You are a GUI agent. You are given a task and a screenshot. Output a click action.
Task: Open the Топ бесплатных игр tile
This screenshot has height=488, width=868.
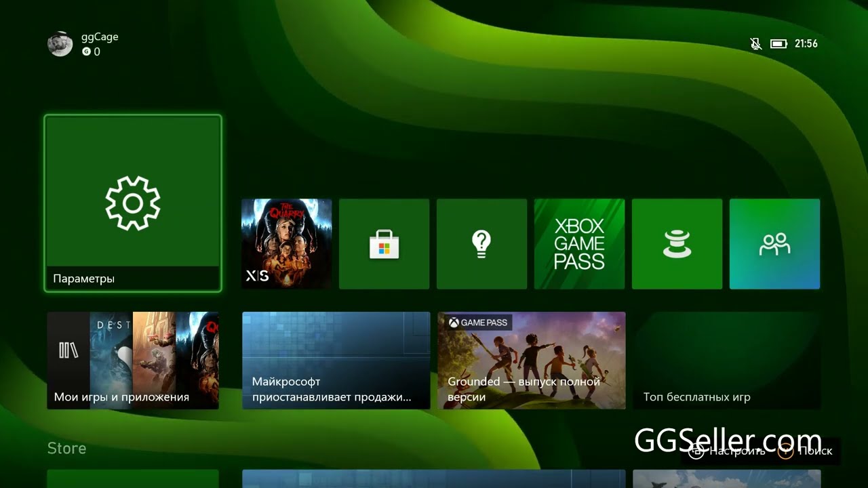(727, 361)
